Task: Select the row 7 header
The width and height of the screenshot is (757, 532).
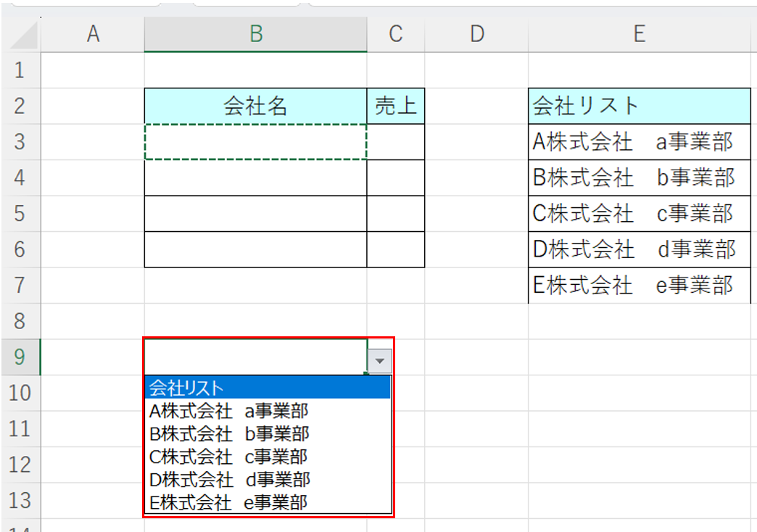Action: coord(21,286)
